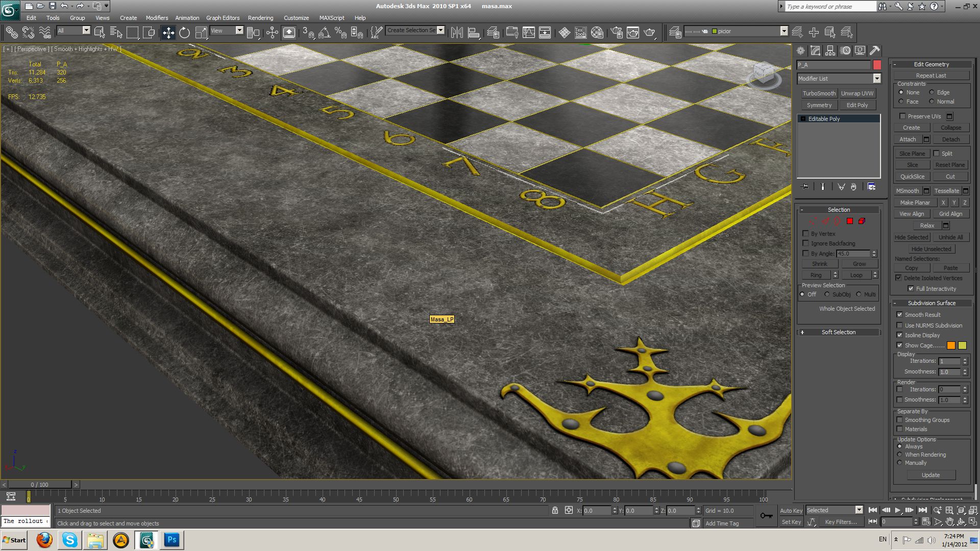The image size is (980, 551).
Task: Enable Ignore Backfacing checkbox
Action: (x=806, y=243)
